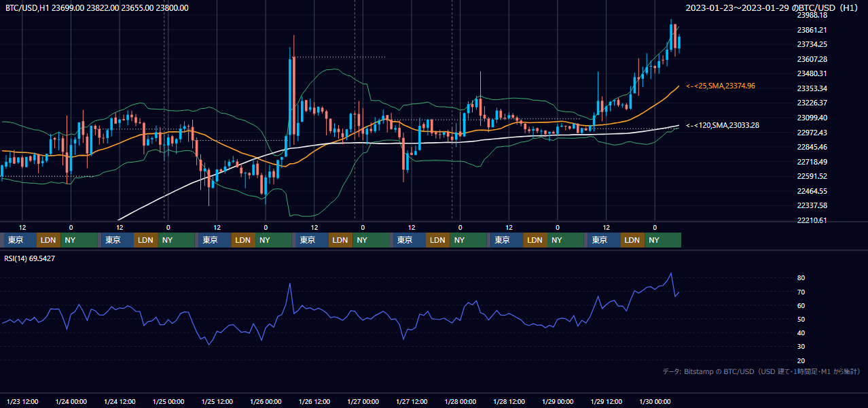Click the BTC/USD,H1 OHLC header text
Viewport: 868px width, 408px height.
pyautogui.click(x=97, y=8)
